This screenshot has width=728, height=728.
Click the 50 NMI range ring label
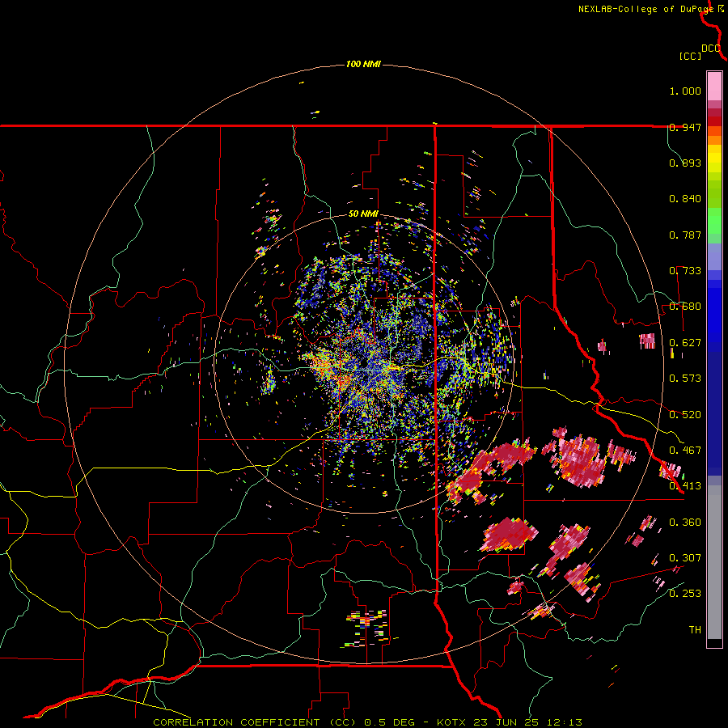[363, 214]
